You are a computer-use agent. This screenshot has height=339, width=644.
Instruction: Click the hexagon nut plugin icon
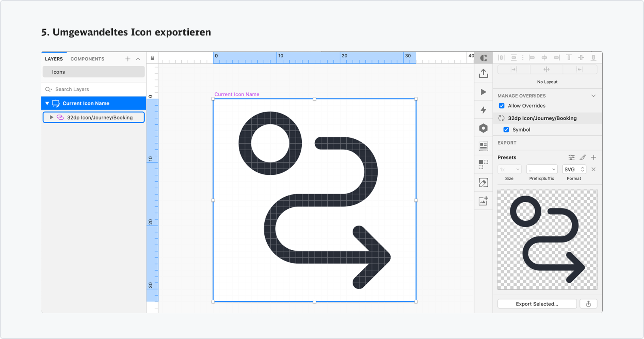click(x=483, y=128)
